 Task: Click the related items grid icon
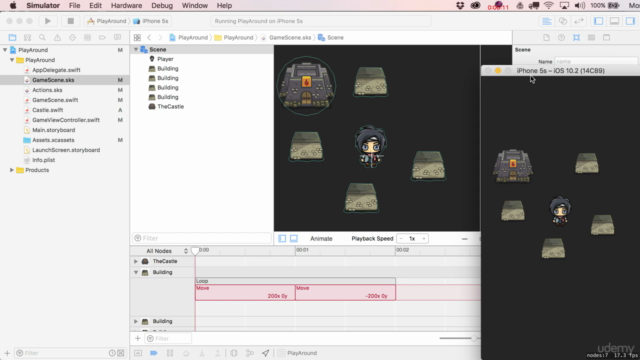tap(137, 38)
